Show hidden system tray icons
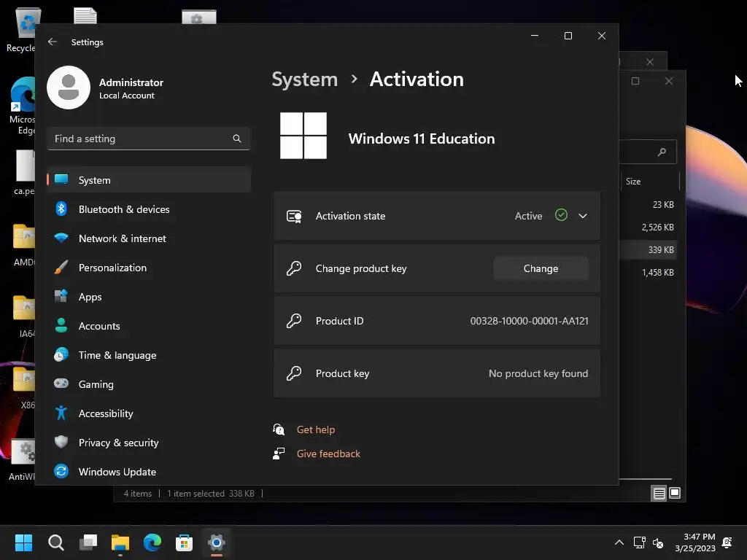The width and height of the screenshot is (747, 560). pos(619,542)
